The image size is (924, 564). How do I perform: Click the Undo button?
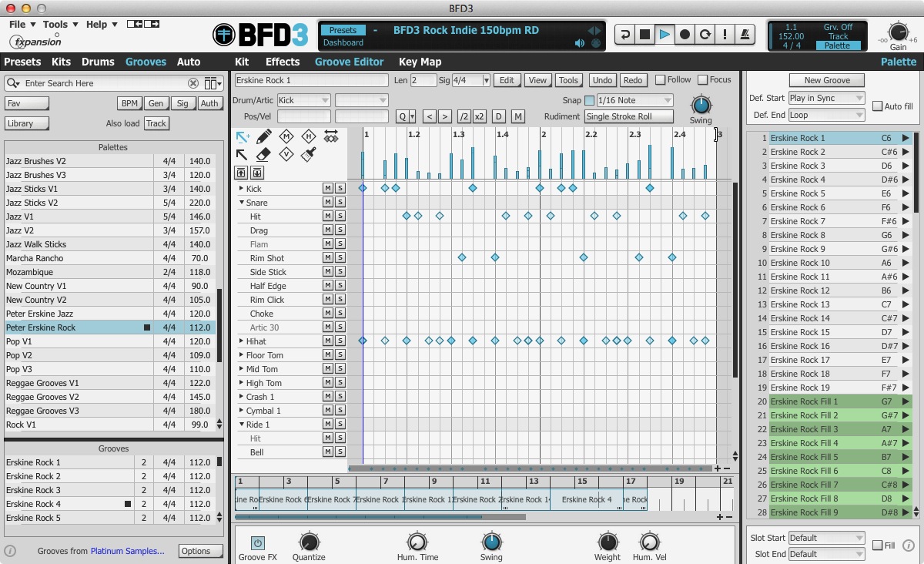pos(602,80)
